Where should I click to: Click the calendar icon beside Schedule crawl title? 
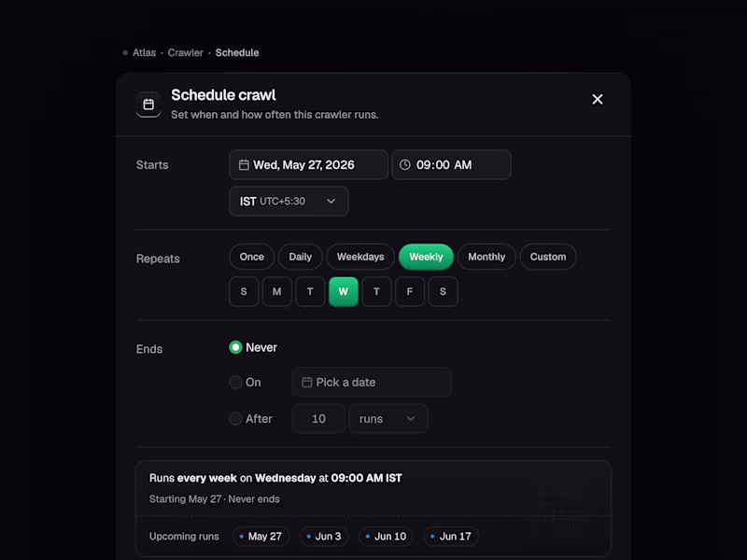tap(148, 105)
